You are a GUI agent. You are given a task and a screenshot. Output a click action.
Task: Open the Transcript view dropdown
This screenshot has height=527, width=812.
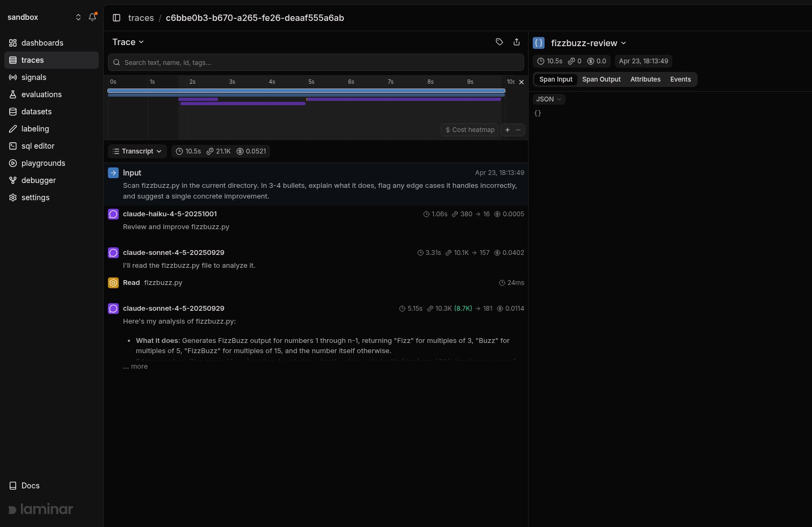(137, 151)
